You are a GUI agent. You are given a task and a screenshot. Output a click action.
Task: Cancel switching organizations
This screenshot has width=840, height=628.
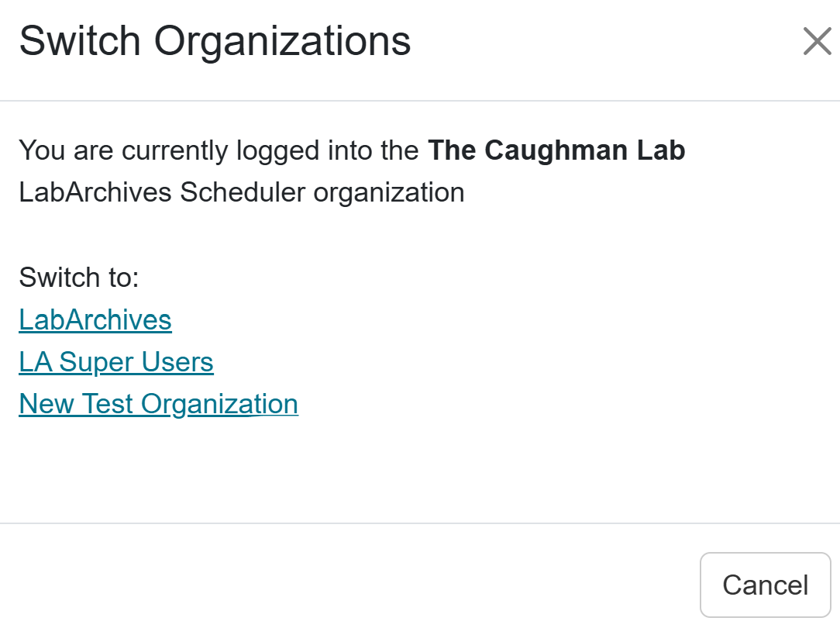point(765,585)
